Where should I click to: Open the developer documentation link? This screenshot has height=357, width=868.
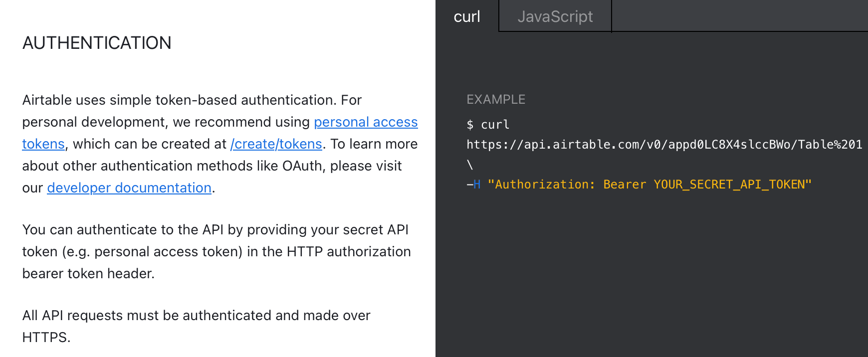coord(129,188)
